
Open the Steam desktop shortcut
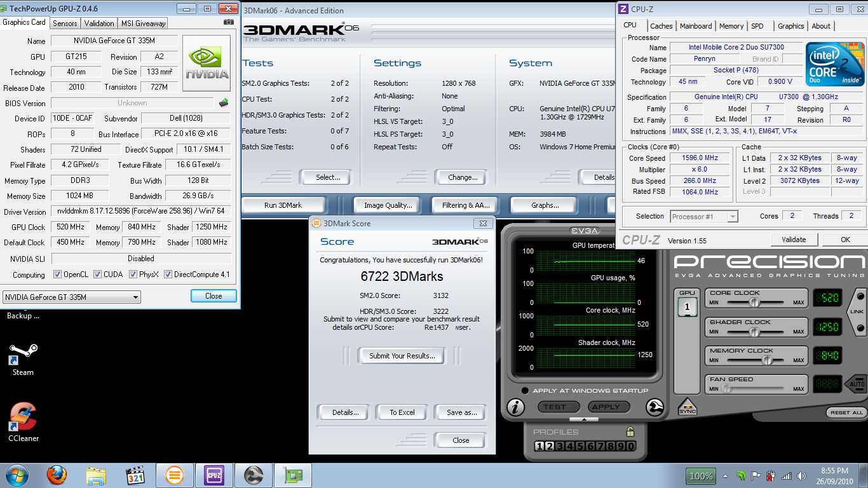pyautogui.click(x=23, y=360)
